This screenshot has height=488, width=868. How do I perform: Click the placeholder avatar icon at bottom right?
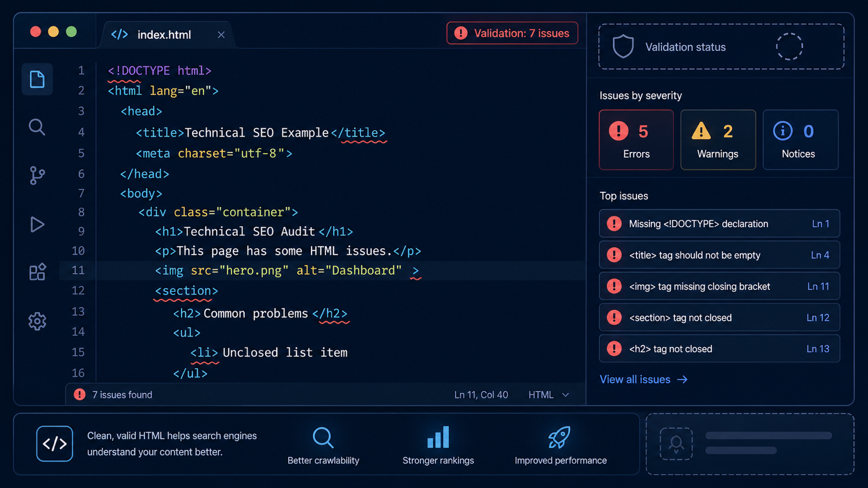point(676,444)
